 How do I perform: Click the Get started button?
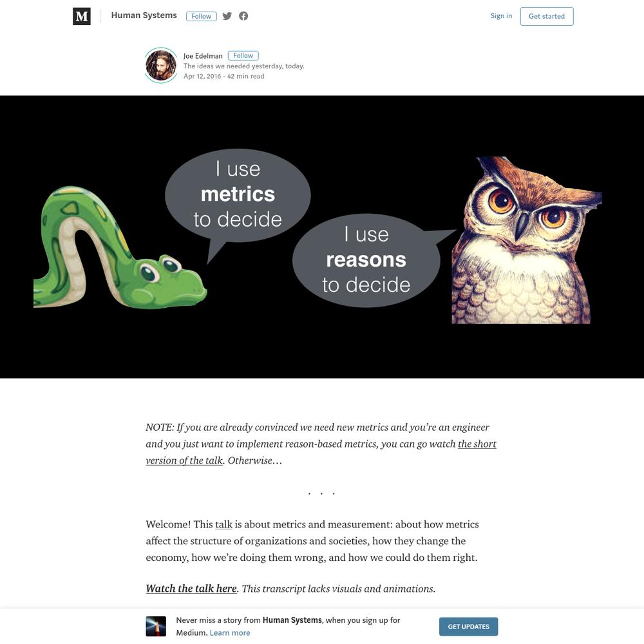547,17
